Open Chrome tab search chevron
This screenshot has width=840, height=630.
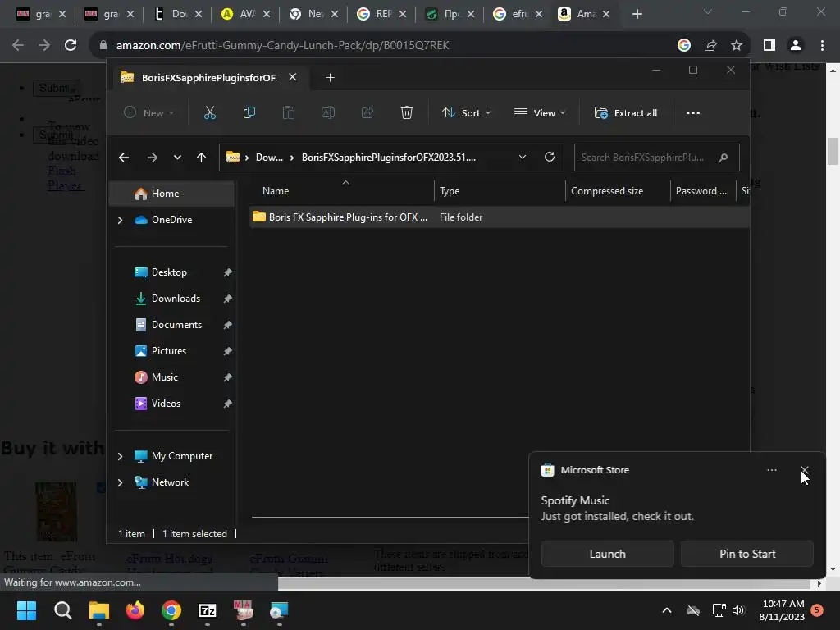(x=708, y=11)
